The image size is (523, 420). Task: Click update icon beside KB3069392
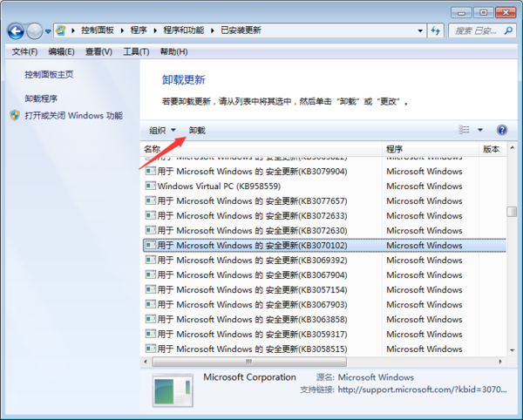coord(151,260)
